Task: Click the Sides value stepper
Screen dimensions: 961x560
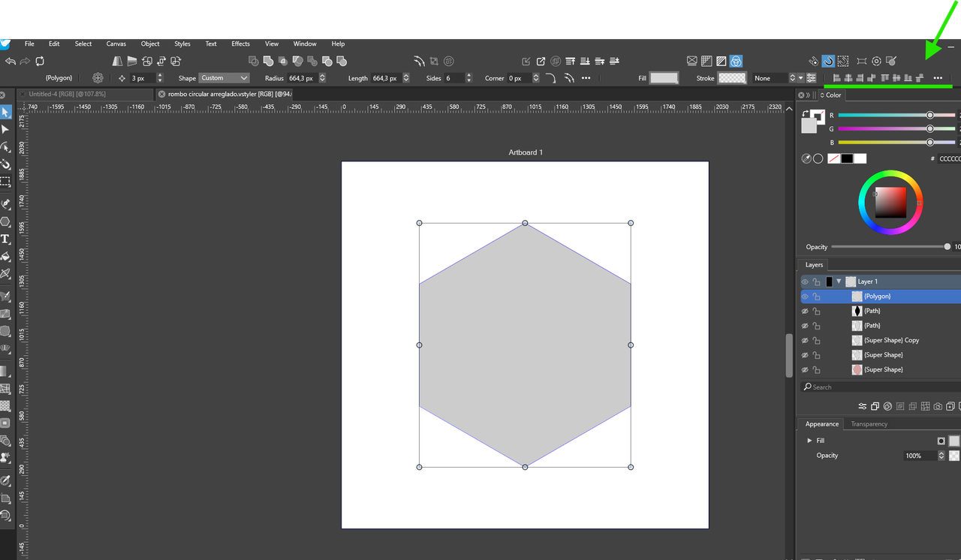Action: pyautogui.click(x=469, y=78)
